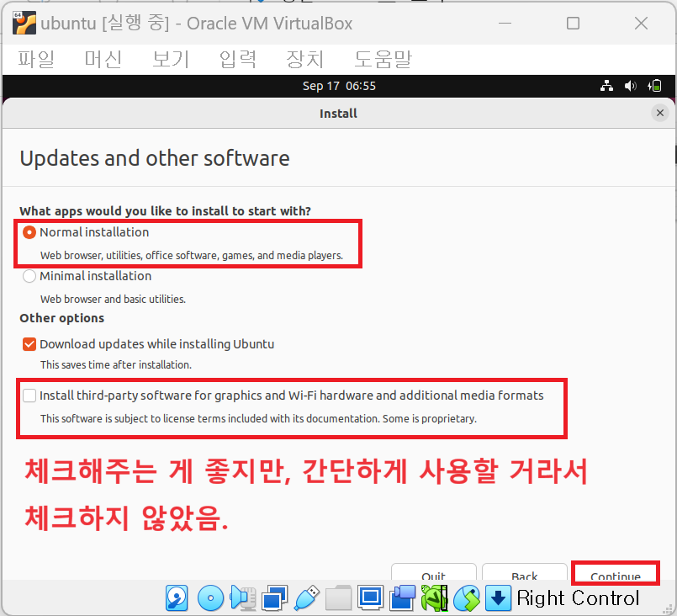Click the 'Web browser and basic utilities.' description
The height and width of the screenshot is (616, 677).
[114, 299]
